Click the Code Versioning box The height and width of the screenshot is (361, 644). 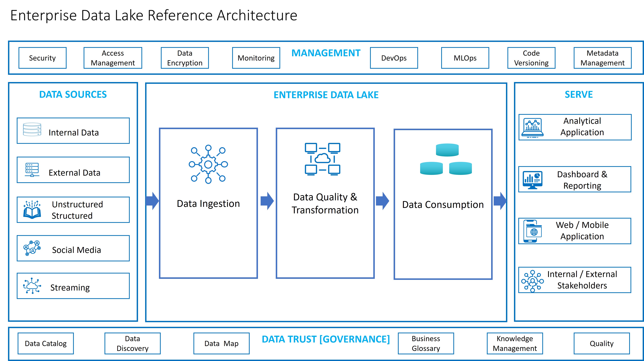pyautogui.click(x=531, y=58)
